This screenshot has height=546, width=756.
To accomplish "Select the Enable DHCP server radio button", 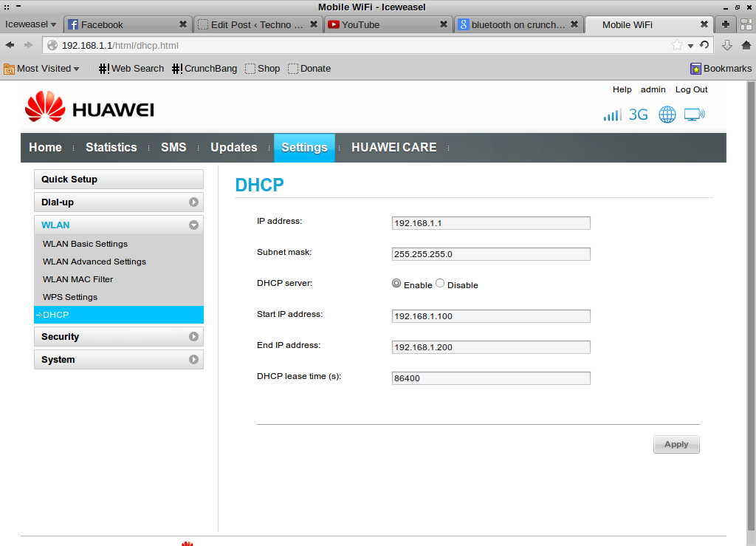I will coord(396,284).
